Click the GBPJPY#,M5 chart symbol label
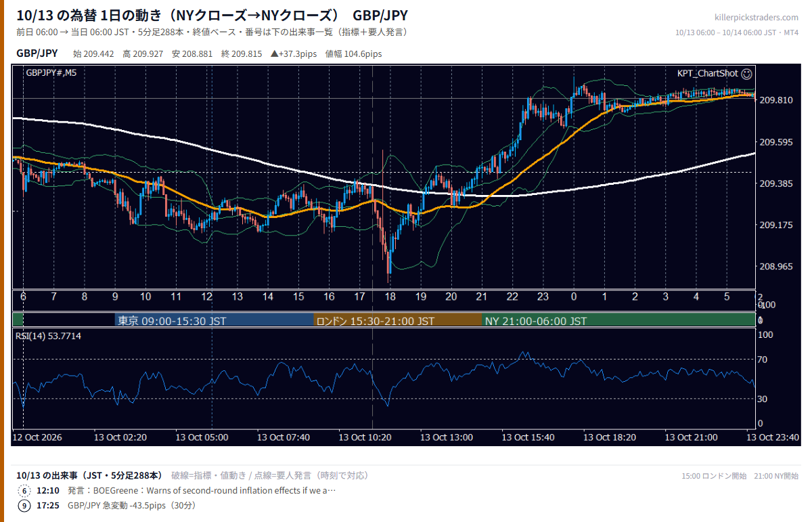Image resolution: width=812 pixels, height=522 pixels. click(51, 73)
